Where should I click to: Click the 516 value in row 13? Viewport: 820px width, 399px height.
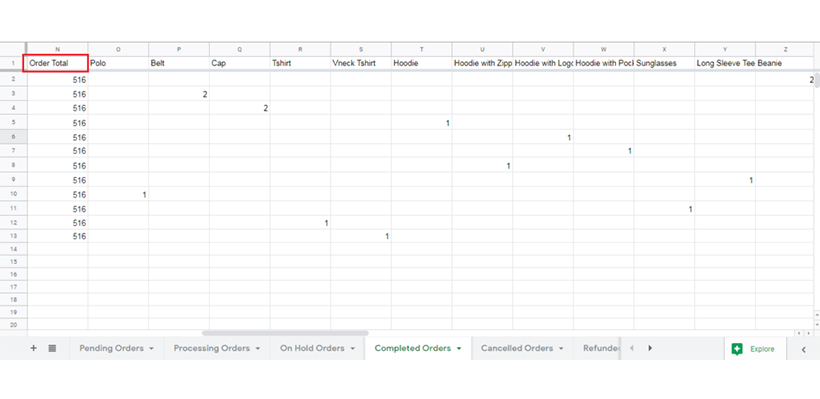coord(79,236)
